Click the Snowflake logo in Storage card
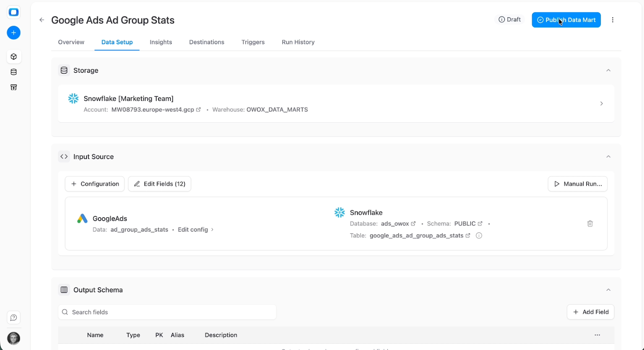Image resolution: width=644 pixels, height=350 pixels. (x=73, y=98)
